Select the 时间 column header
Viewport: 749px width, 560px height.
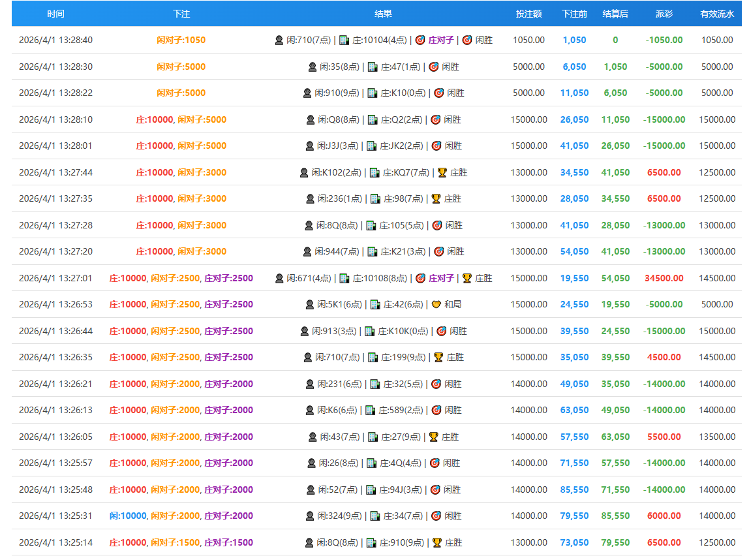(55, 14)
